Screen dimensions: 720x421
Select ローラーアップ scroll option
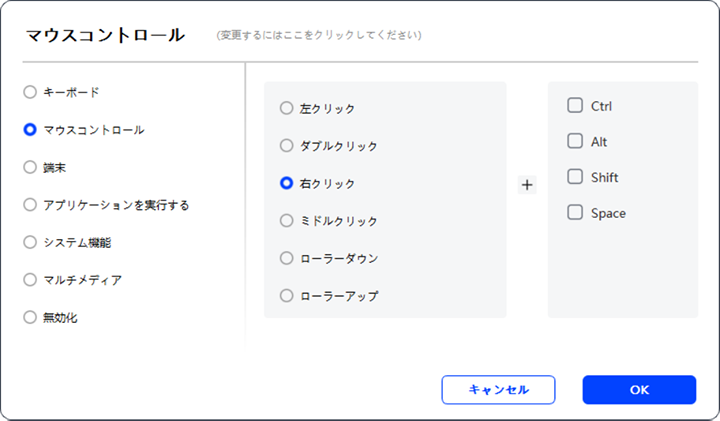[287, 296]
